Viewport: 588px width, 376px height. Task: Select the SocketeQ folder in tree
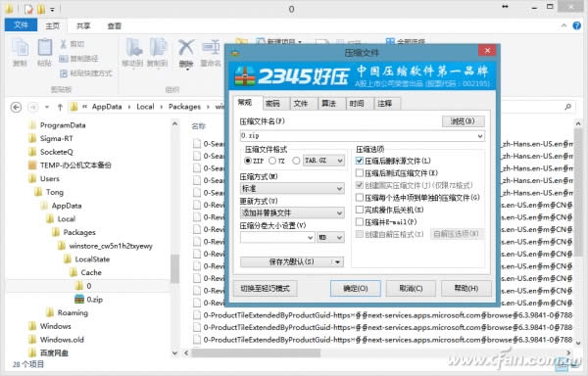(56, 152)
